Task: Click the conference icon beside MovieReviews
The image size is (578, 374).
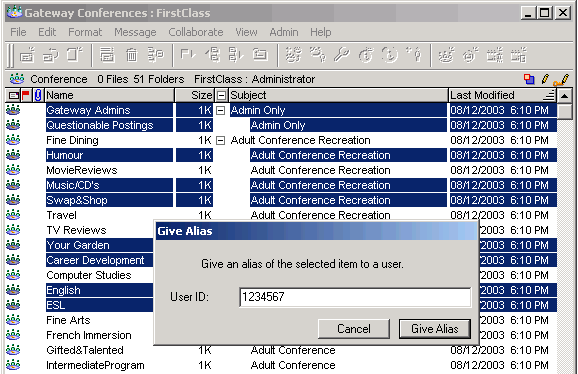Action: [x=13, y=170]
